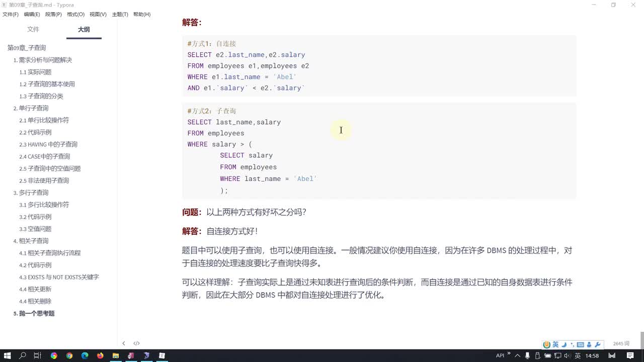The image size is (644, 362).
Task: Open 帮助(H) menu
Action: pos(142,14)
